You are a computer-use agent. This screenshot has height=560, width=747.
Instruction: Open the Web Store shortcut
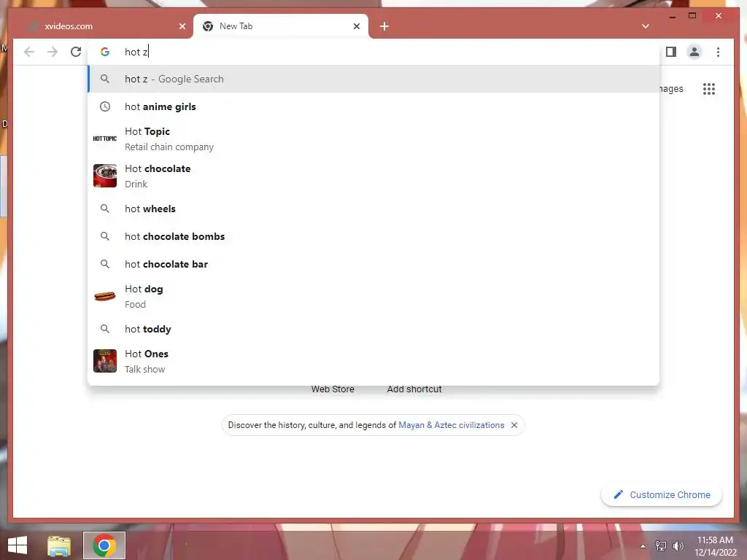(x=333, y=389)
